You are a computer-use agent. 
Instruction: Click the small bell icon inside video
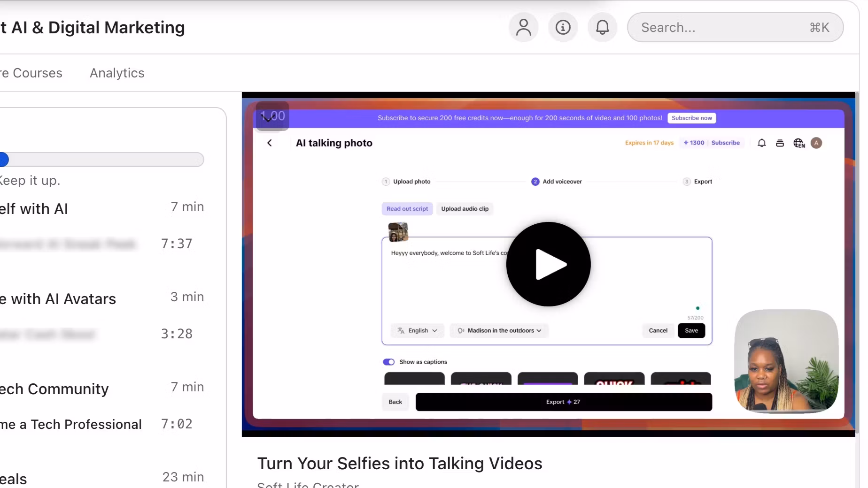tap(761, 143)
